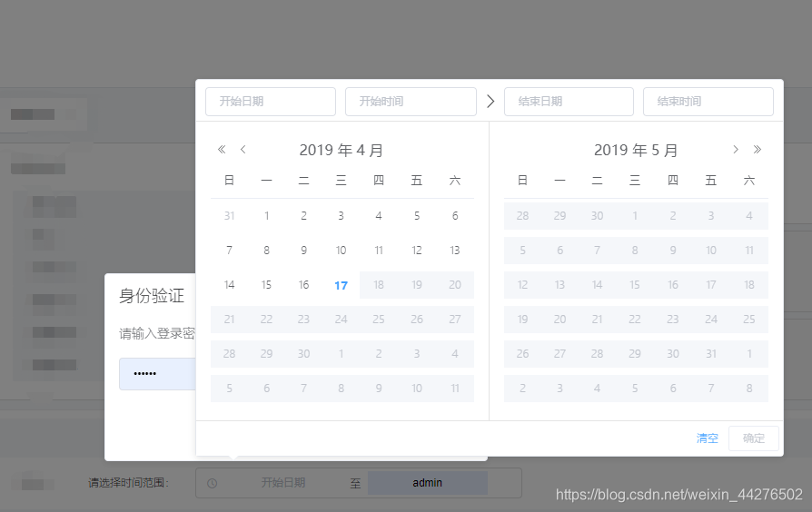Click 清空 to clear the selection
Viewport: 812px width, 512px height.
(x=707, y=438)
